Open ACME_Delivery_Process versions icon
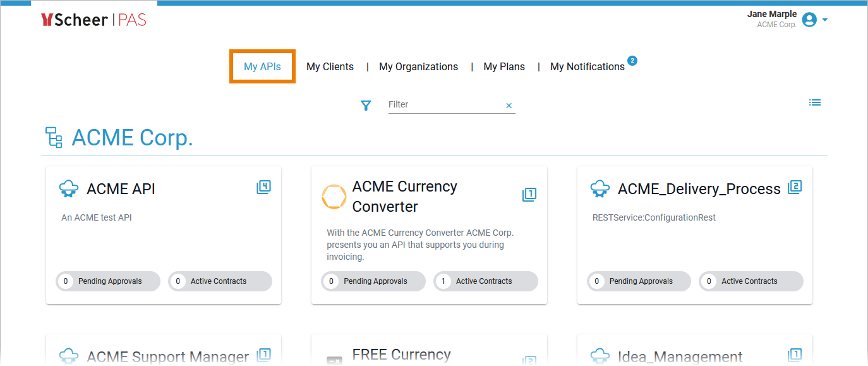Image resolution: width=868 pixels, height=366 pixels. 795,187
